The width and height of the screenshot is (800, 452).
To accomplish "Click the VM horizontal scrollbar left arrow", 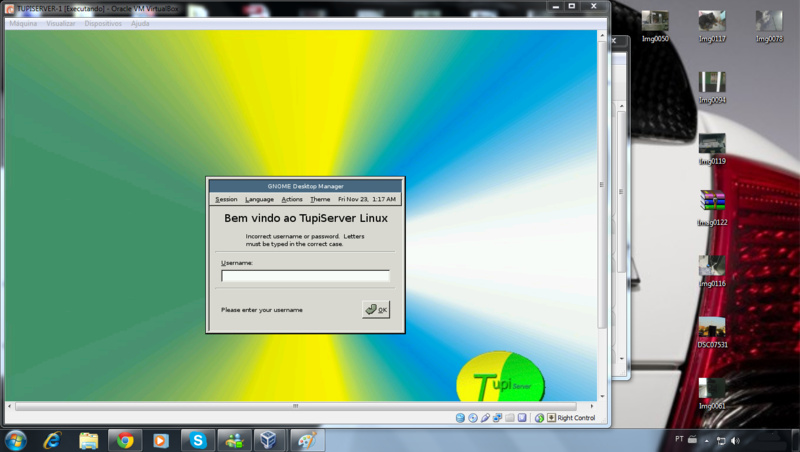I will (9, 406).
